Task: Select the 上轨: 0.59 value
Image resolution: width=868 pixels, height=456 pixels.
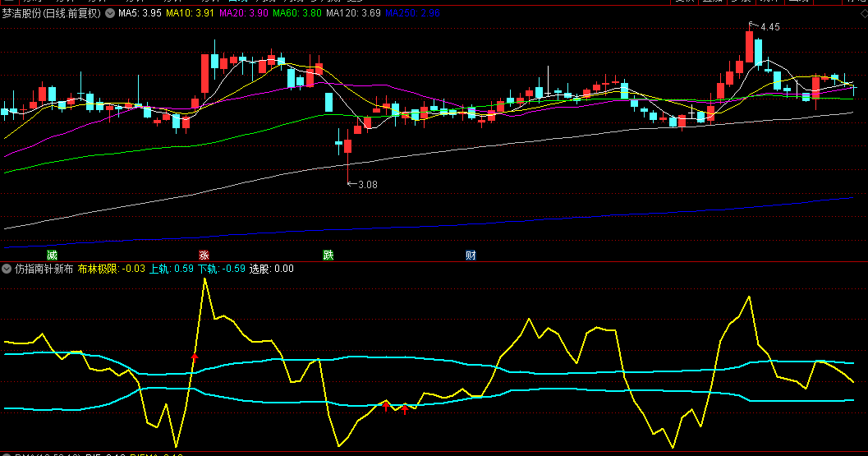Action: point(172,269)
